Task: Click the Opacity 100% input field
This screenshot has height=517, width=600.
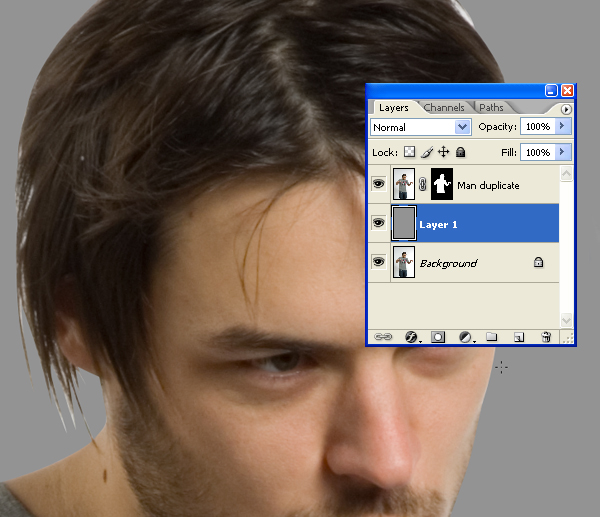Action: (x=538, y=126)
